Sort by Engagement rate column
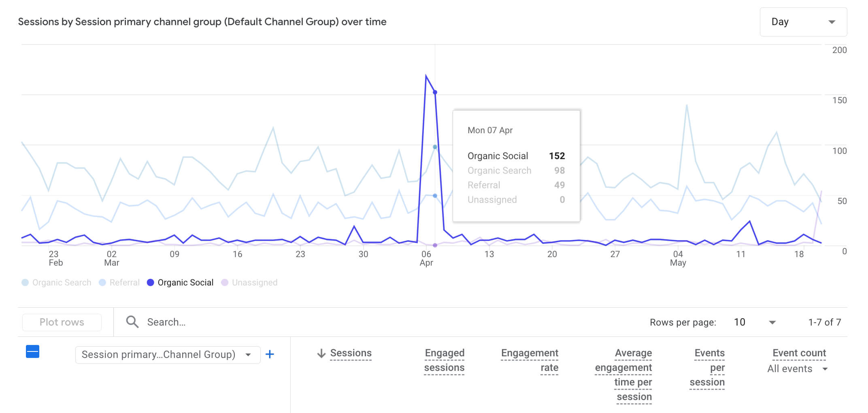Viewport: 868px width, 413px height. click(x=530, y=360)
